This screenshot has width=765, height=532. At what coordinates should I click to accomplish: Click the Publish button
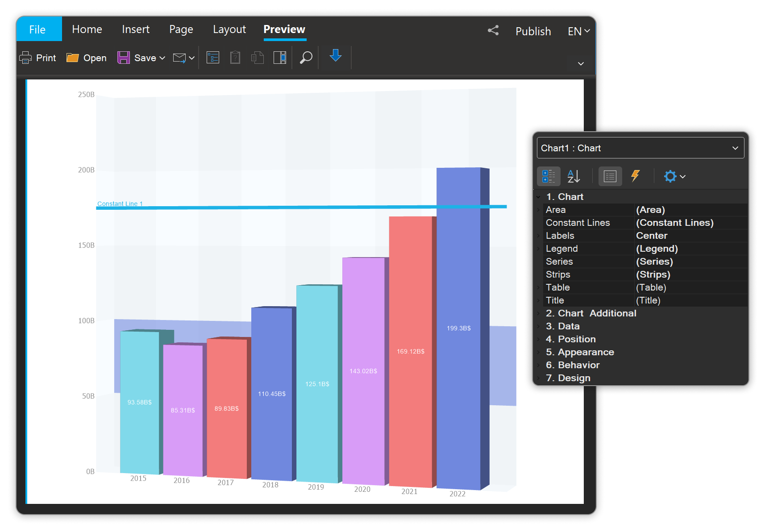point(533,31)
